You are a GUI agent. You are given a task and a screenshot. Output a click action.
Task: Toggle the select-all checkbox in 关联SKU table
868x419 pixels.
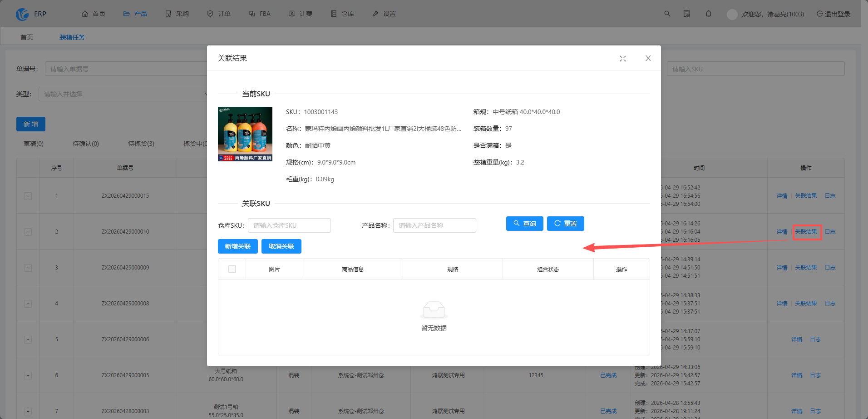232,269
